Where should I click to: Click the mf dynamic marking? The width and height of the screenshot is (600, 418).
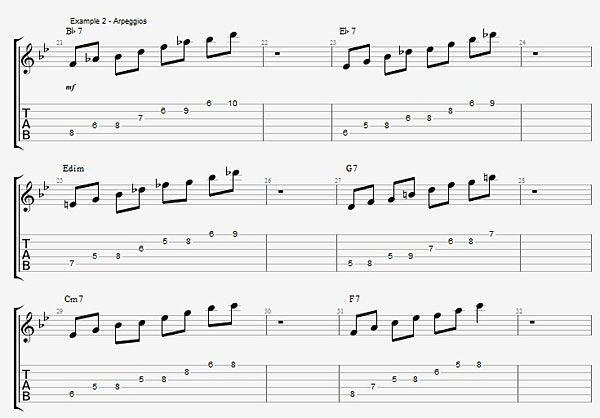70,88
